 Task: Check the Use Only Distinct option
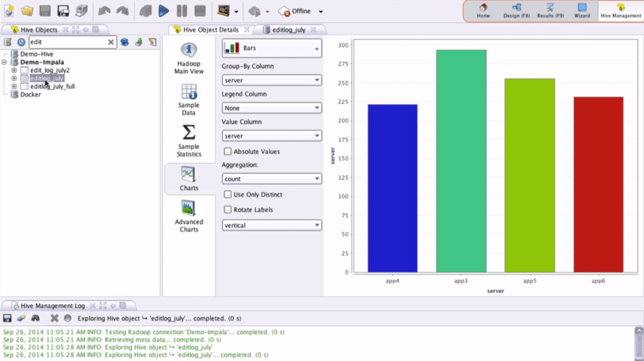pos(227,194)
